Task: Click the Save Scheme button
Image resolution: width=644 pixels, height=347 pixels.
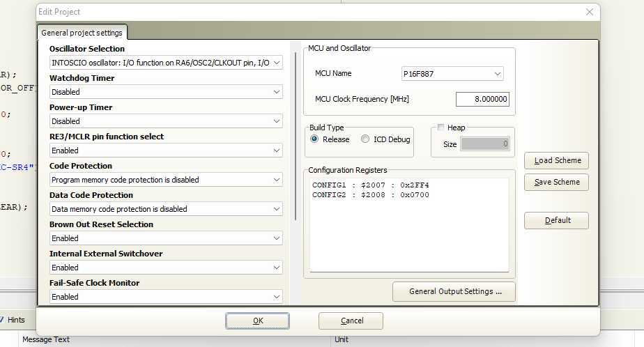Action: [x=556, y=182]
